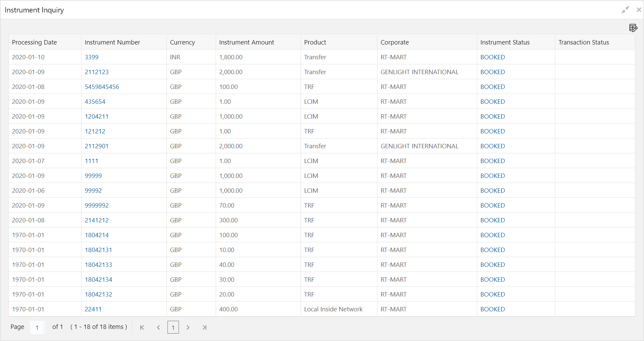Click BOOKED status for instrument 22411
The height and width of the screenshot is (341, 644).
coord(493,309)
